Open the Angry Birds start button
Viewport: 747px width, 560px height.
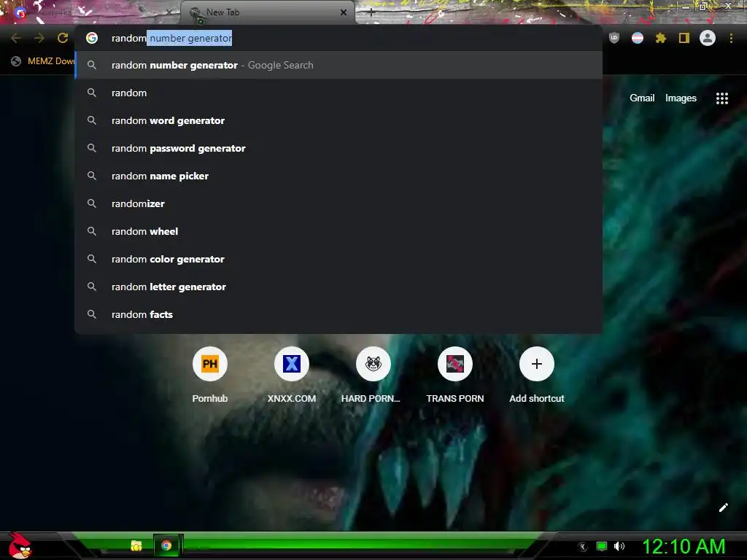click(x=20, y=545)
